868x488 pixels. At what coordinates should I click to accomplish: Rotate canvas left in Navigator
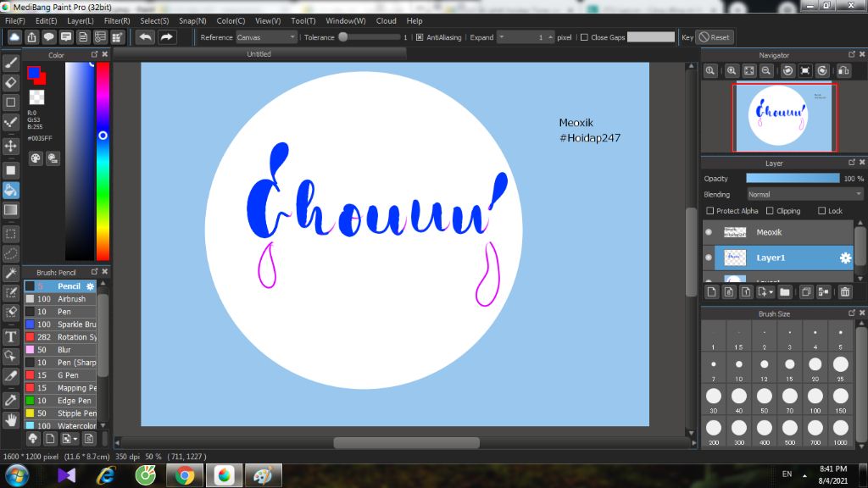pyautogui.click(x=787, y=71)
